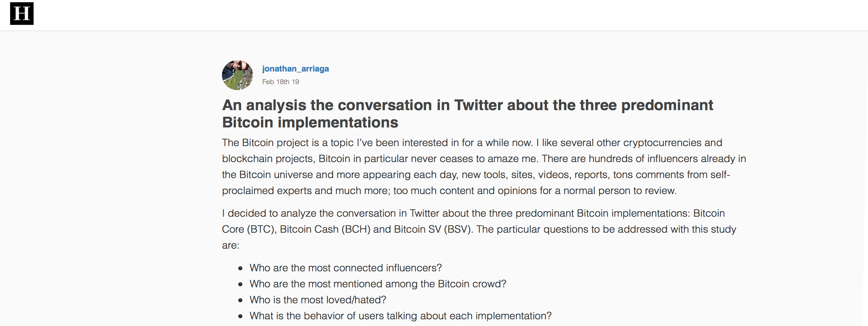Click the paragraph starting "I decided to analyze"
The image size is (868, 326).
478,229
